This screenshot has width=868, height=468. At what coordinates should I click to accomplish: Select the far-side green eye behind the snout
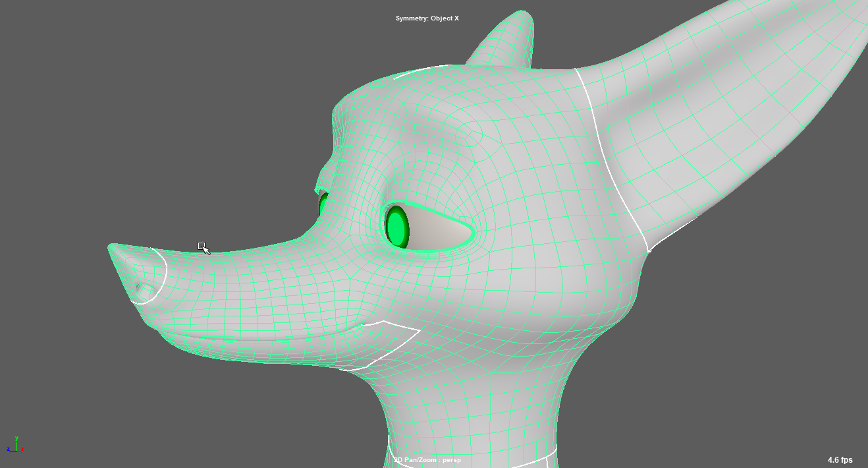(x=323, y=204)
